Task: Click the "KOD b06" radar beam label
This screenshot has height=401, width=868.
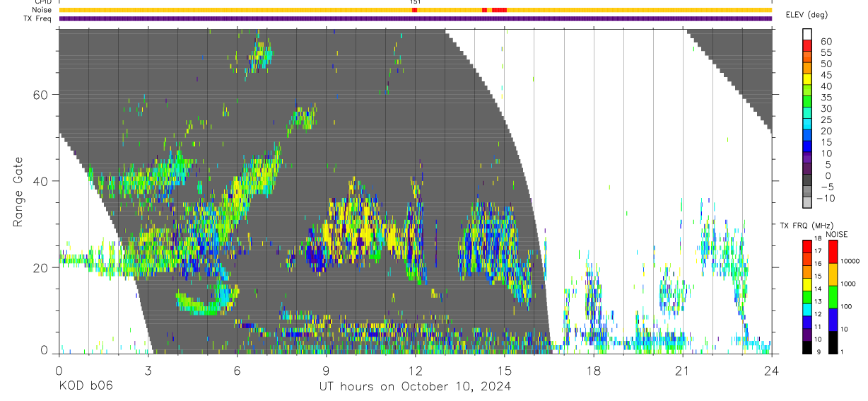Action: pyautogui.click(x=85, y=386)
